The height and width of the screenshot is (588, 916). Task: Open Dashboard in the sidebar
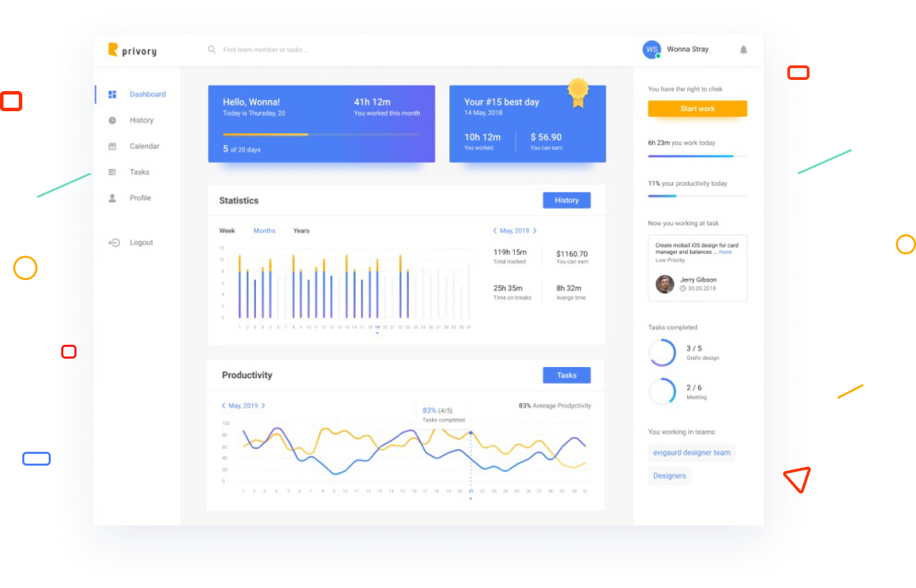click(147, 95)
